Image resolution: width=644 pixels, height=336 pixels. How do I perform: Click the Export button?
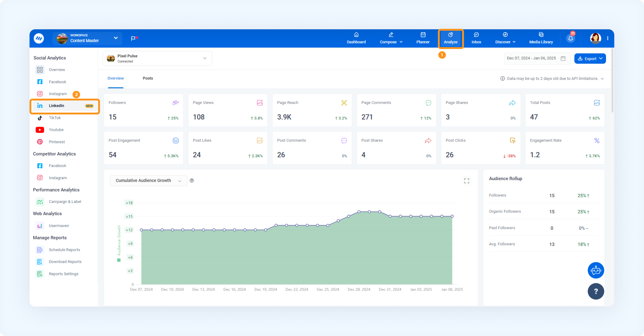click(590, 59)
